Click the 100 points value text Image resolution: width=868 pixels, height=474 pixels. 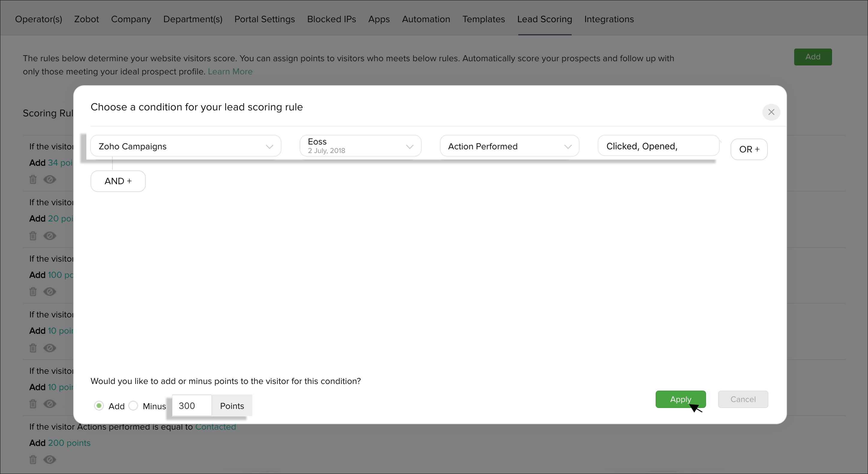point(60,275)
